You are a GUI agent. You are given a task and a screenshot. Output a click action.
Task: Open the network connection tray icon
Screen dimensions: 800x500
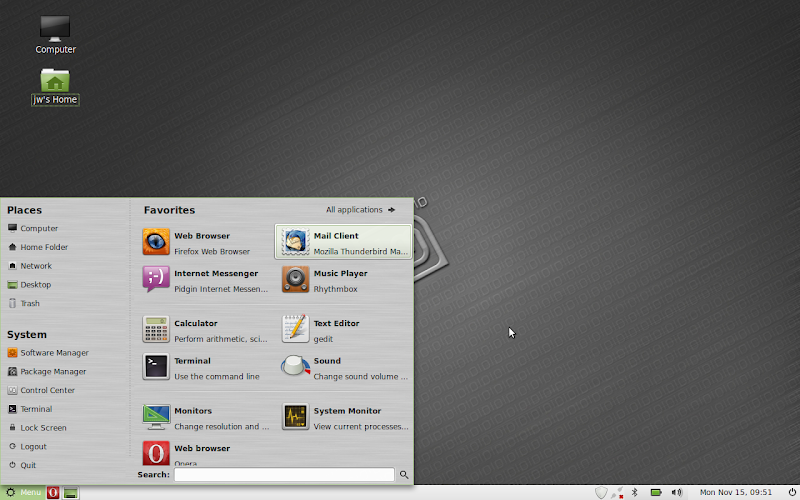(x=617, y=492)
